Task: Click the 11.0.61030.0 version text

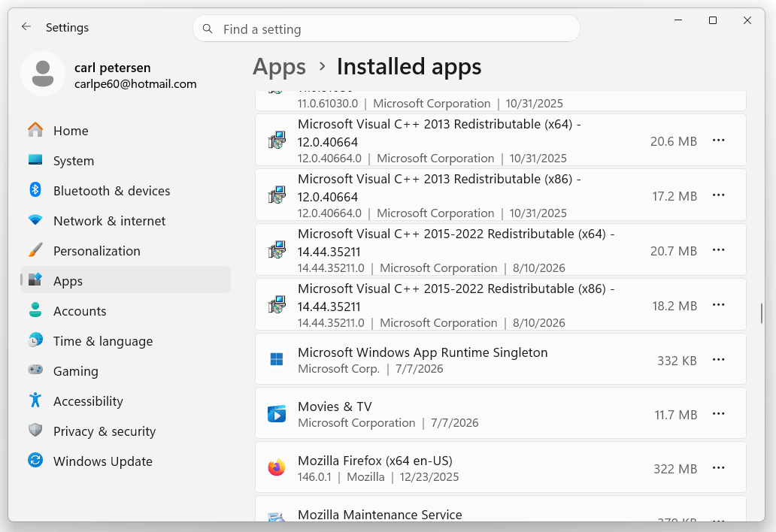Action: coord(328,104)
